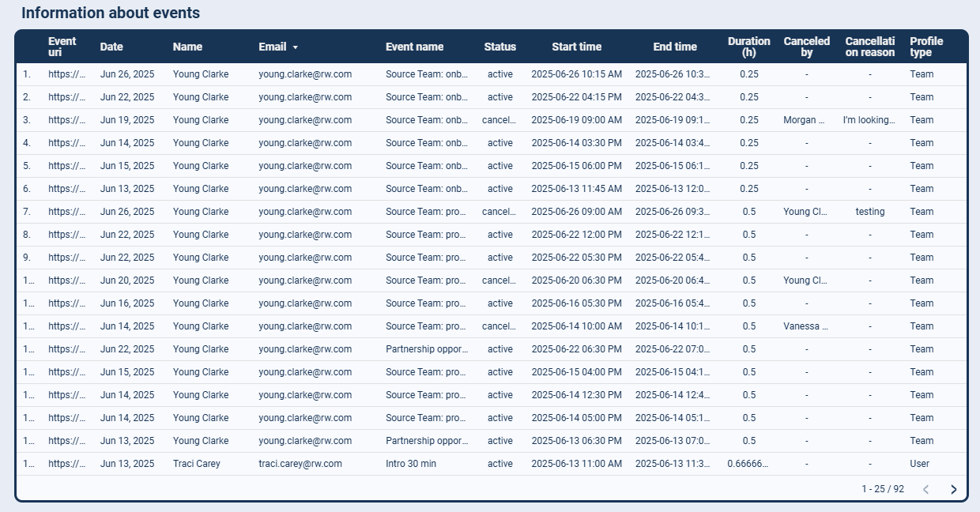The image size is (980, 512).
Task: Select the Traci Carey name cell
Action: (196, 464)
